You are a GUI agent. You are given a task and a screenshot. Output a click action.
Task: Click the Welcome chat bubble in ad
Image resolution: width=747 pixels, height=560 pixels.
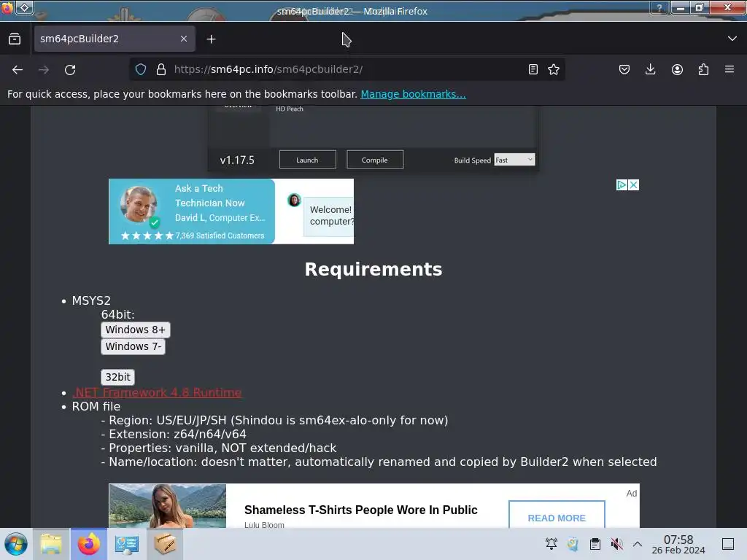[x=330, y=216]
